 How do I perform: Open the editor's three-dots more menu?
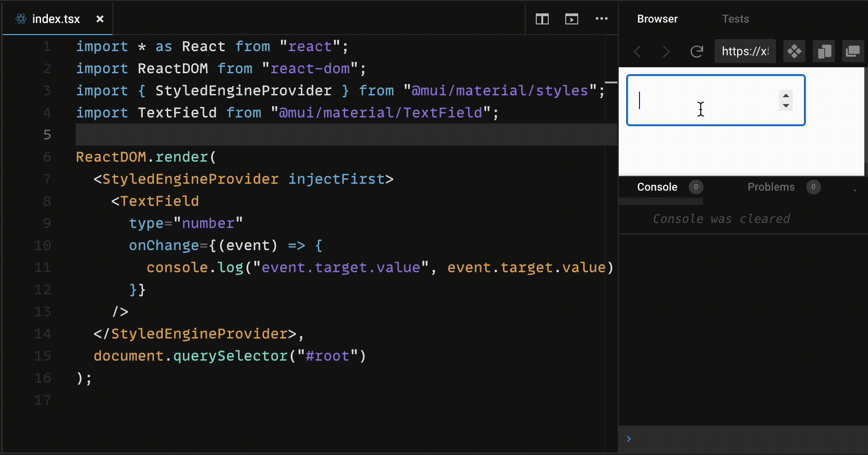point(602,19)
